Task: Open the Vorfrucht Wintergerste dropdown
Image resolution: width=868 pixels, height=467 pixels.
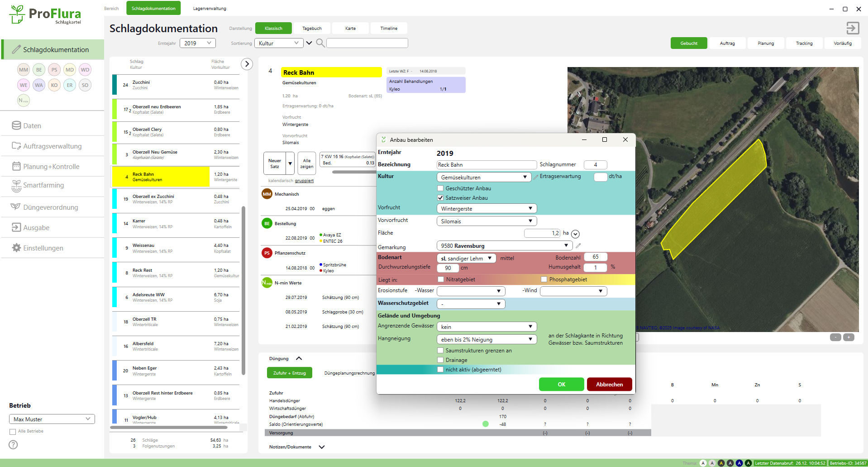Action: pyautogui.click(x=486, y=208)
